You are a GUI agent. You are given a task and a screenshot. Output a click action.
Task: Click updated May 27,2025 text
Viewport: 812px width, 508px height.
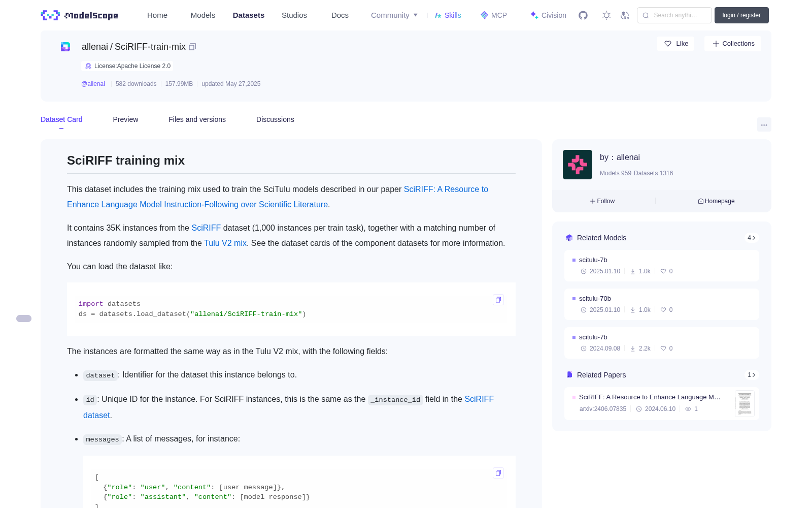coord(231,84)
